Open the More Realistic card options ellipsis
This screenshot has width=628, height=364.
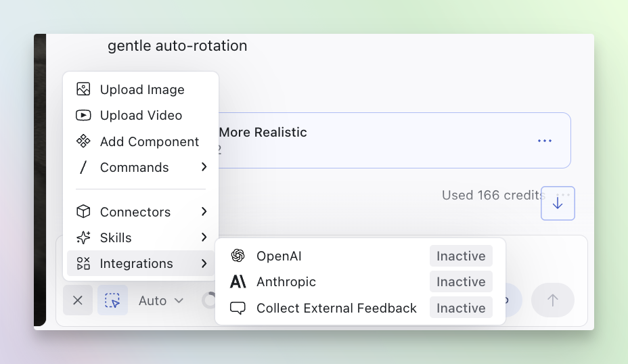click(x=545, y=141)
